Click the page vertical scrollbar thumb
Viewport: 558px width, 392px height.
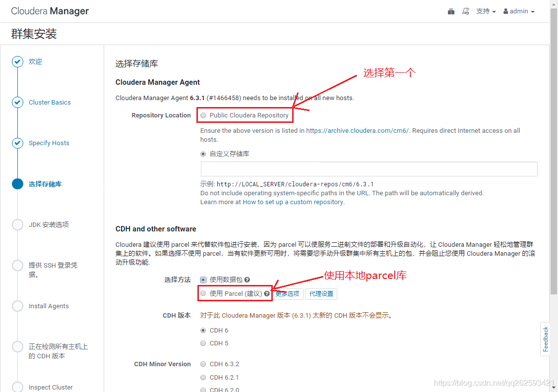point(554,151)
